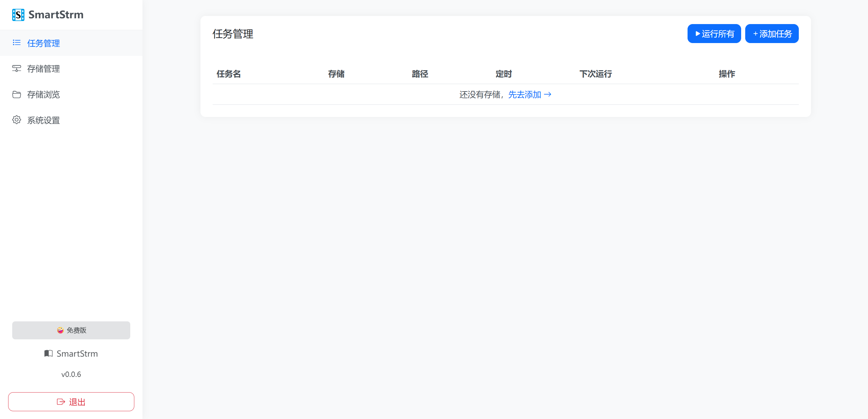The image size is (868, 419).
Task: Click the storage management icon
Action: click(x=17, y=68)
